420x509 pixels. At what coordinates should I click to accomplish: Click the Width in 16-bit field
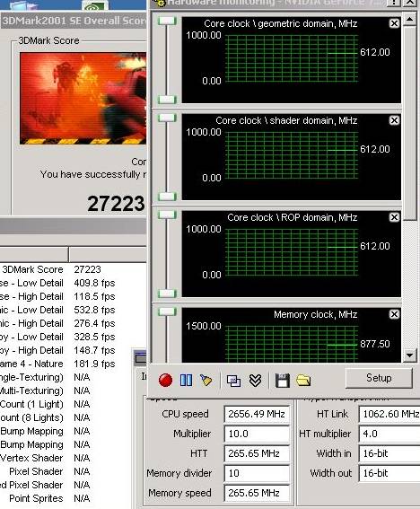click(x=389, y=453)
